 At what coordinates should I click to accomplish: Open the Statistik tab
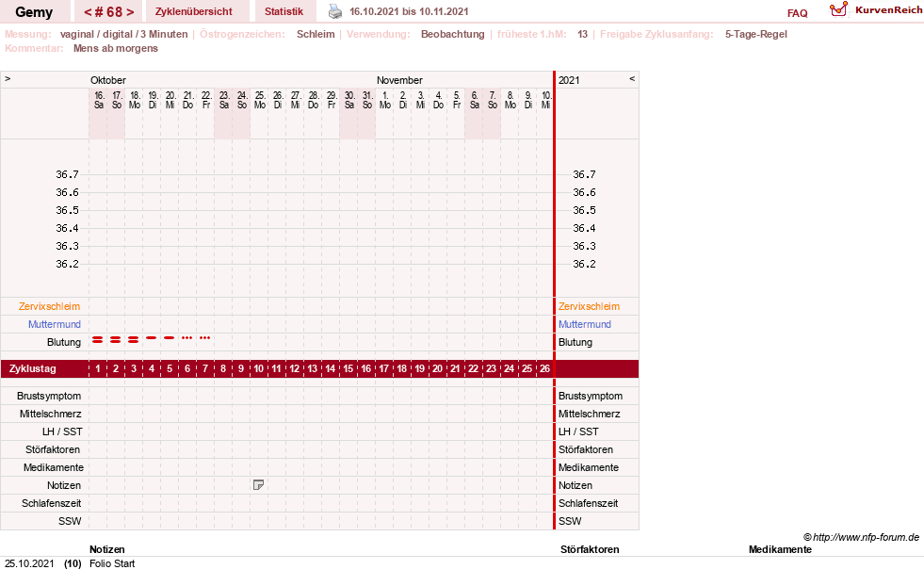point(284,11)
